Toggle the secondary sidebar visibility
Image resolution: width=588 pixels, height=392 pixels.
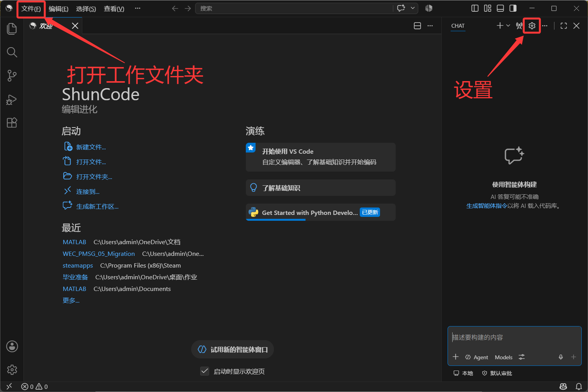513,8
